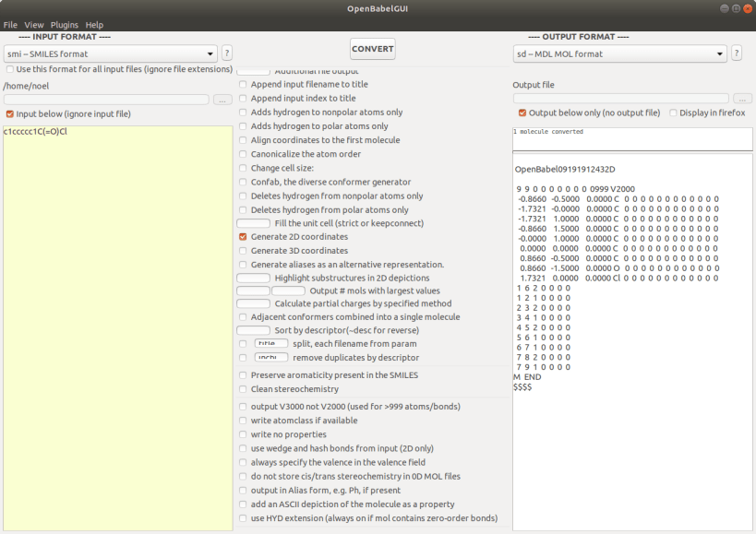Enable 'add an ASCII depiction of the molecule'

pos(243,504)
